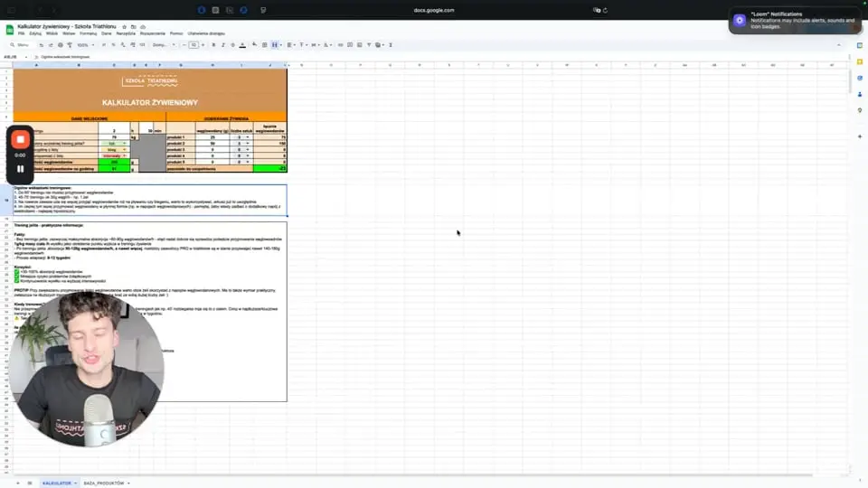Toggle bold formatting
This screenshot has width=868, height=488.
pos(213,45)
